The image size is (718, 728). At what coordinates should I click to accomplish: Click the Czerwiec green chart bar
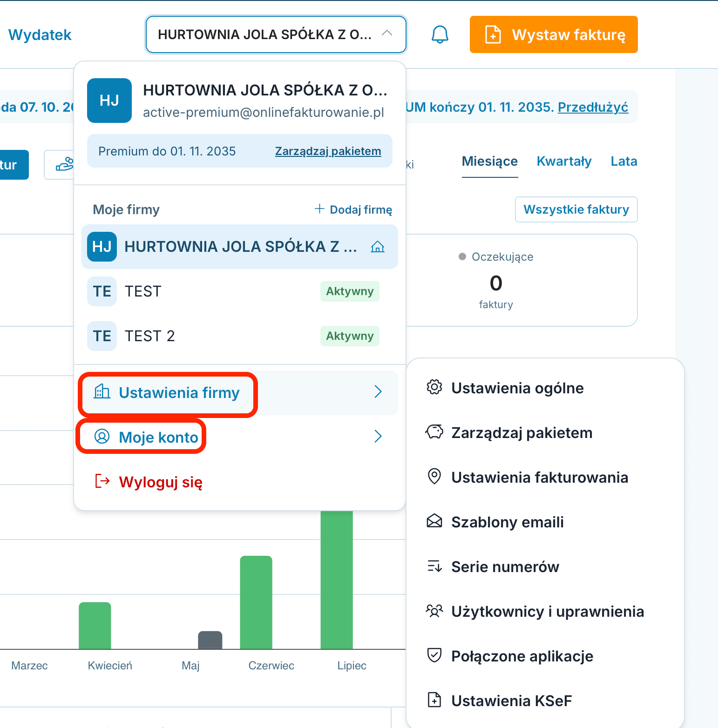[256, 602]
